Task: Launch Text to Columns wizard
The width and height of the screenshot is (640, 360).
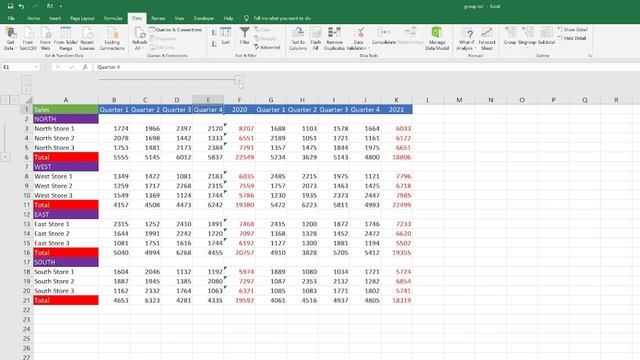Action: (298, 39)
